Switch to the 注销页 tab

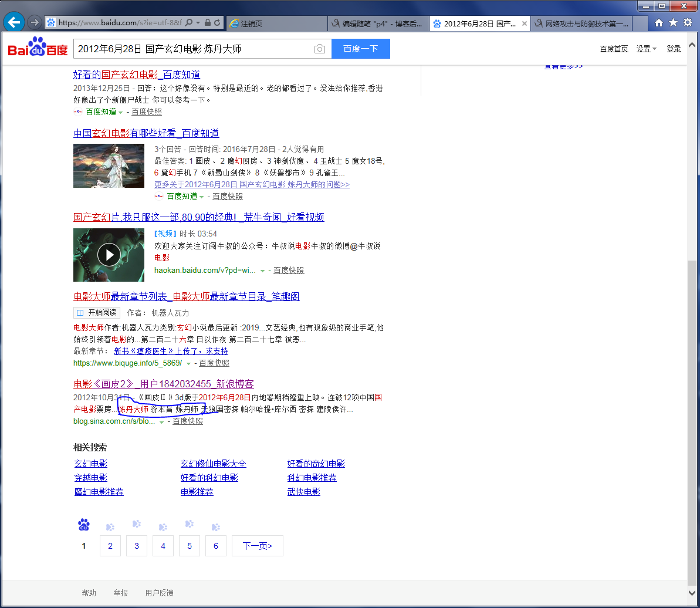277,23
